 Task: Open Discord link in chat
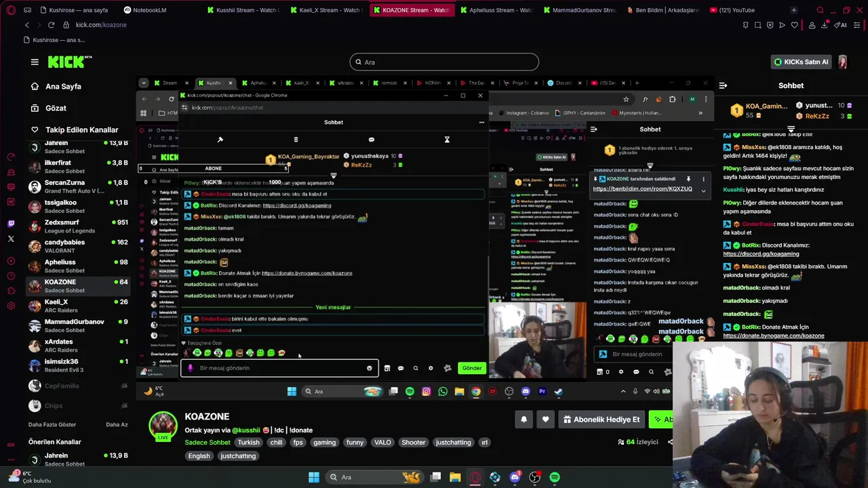coord(761,254)
